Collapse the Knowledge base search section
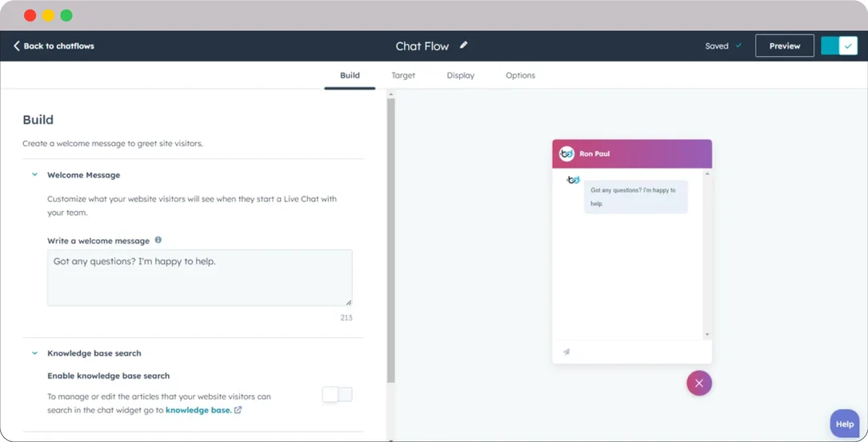The width and height of the screenshot is (868, 442). [x=35, y=353]
